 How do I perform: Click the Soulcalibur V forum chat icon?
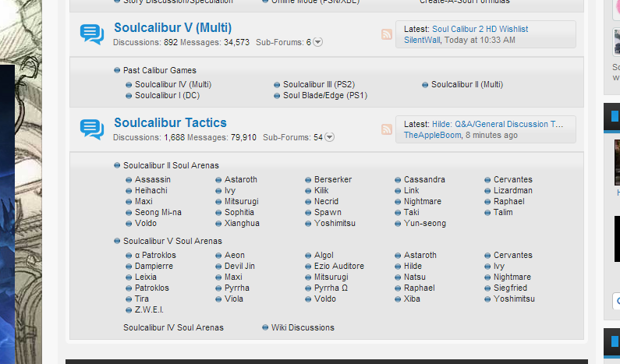(91, 34)
